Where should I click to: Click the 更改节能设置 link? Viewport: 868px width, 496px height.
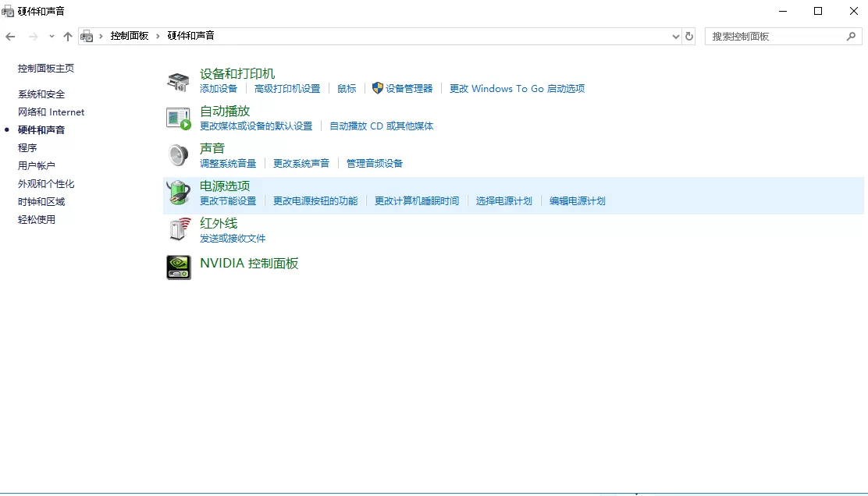click(x=228, y=201)
